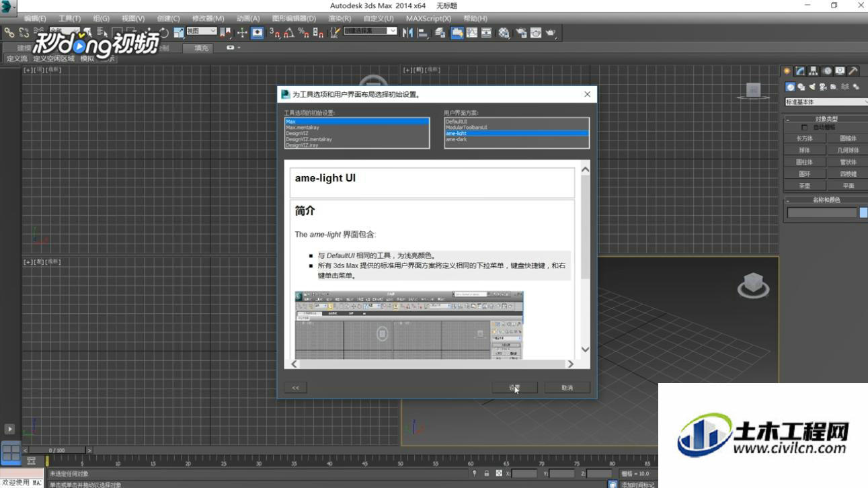This screenshot has width=868, height=488.
Task: Click the dialog vertical scrollbar thumb
Action: coord(585,227)
